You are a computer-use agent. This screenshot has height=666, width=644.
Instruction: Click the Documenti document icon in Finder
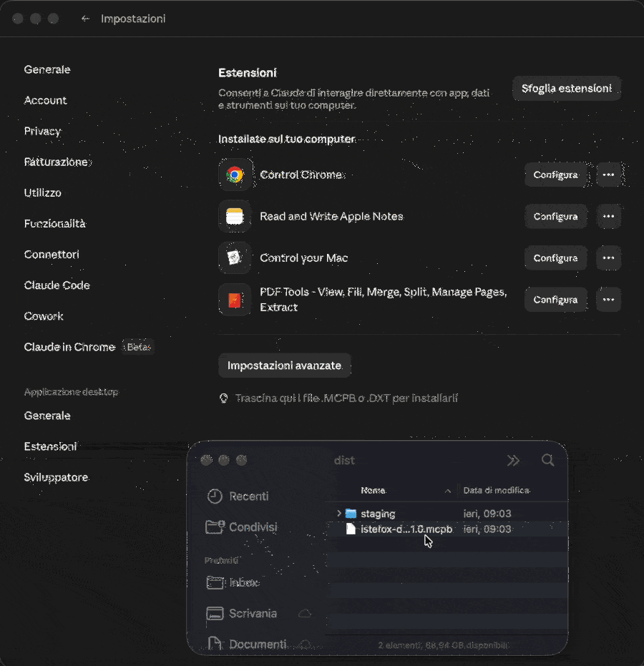pyautogui.click(x=215, y=644)
